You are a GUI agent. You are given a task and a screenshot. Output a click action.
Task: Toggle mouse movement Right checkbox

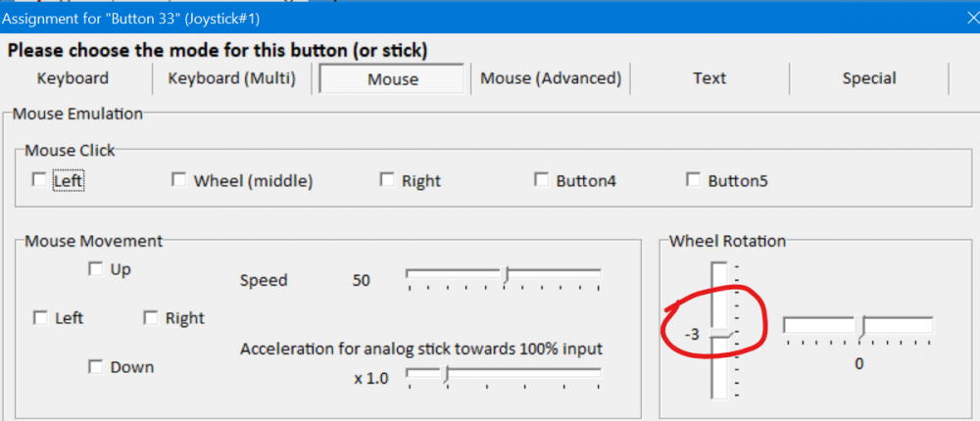click(151, 318)
